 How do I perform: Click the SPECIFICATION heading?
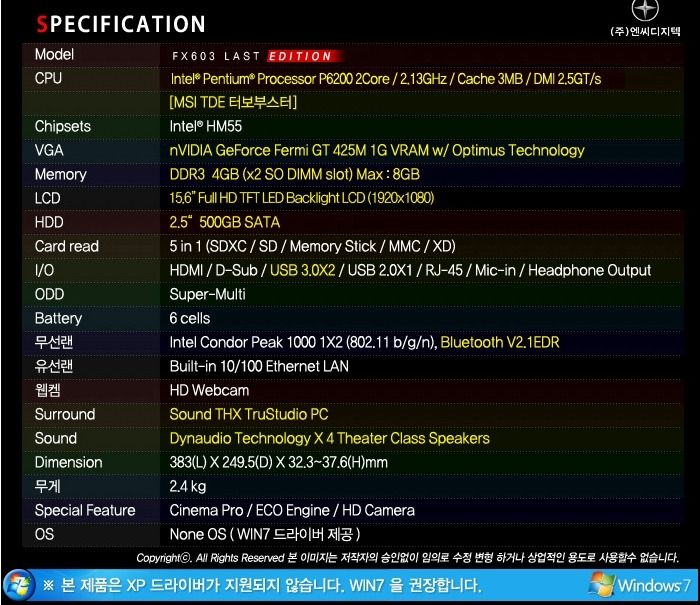tap(121, 24)
